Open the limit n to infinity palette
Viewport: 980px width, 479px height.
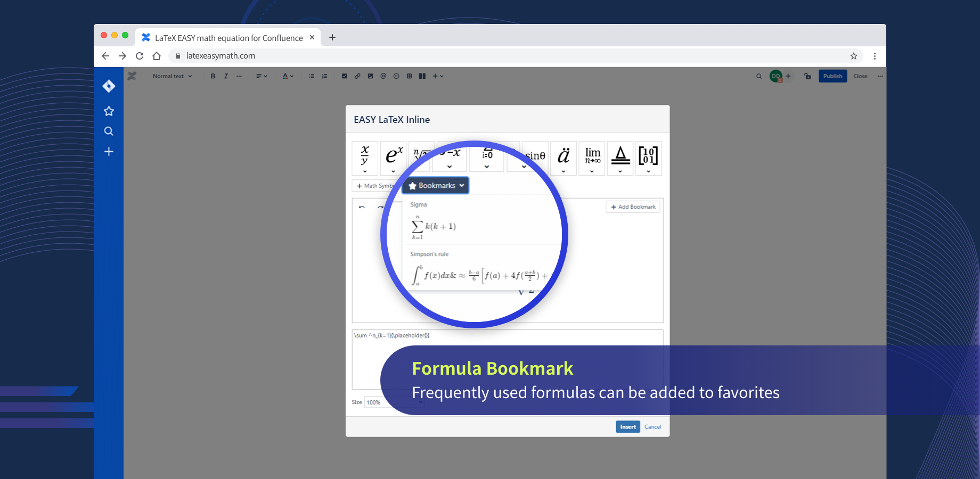coord(592,158)
